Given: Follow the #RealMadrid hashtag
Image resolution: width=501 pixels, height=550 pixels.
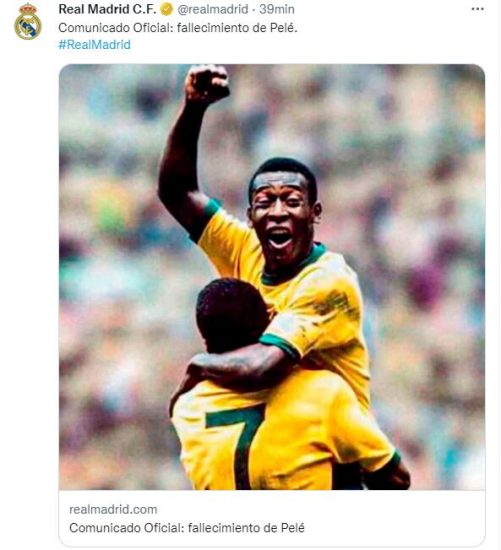Looking at the screenshot, I should [94, 45].
